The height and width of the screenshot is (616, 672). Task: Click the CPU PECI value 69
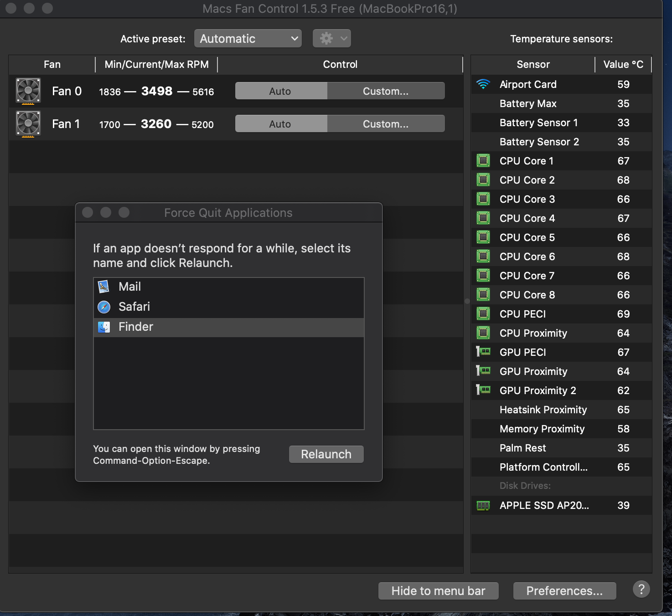(623, 314)
